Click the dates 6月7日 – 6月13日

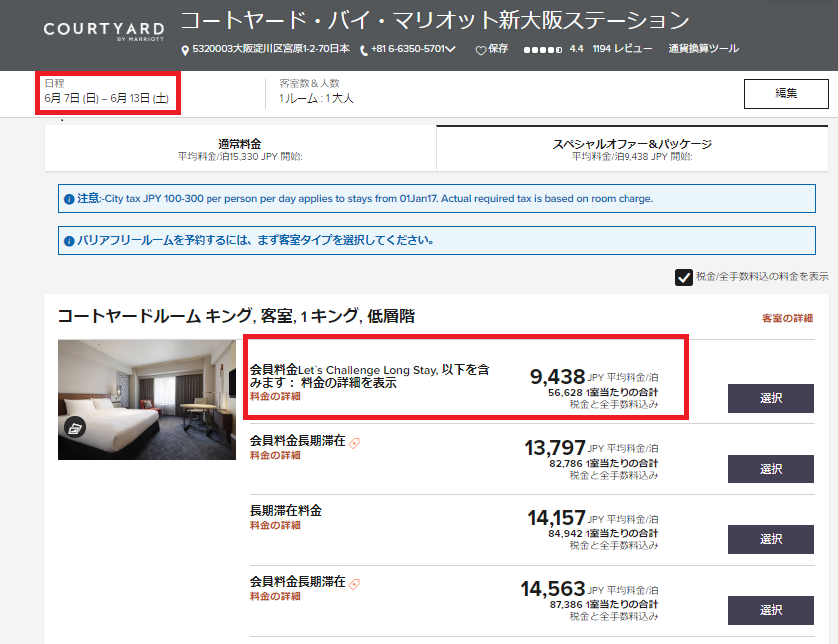coord(107,99)
